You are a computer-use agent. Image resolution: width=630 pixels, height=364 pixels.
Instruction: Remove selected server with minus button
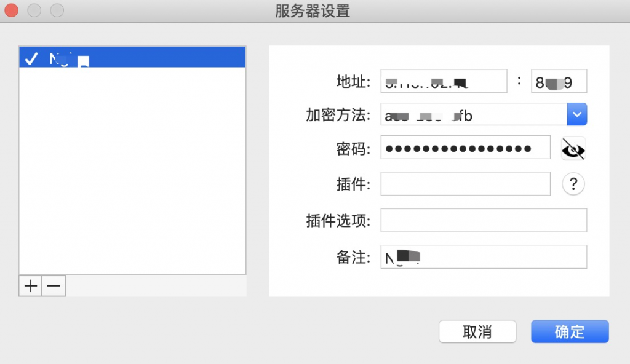pyautogui.click(x=54, y=286)
